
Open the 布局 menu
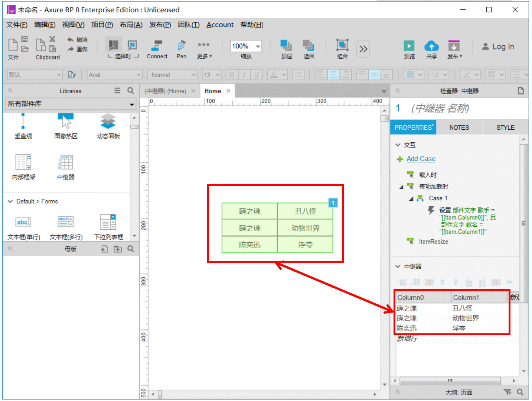pos(131,25)
